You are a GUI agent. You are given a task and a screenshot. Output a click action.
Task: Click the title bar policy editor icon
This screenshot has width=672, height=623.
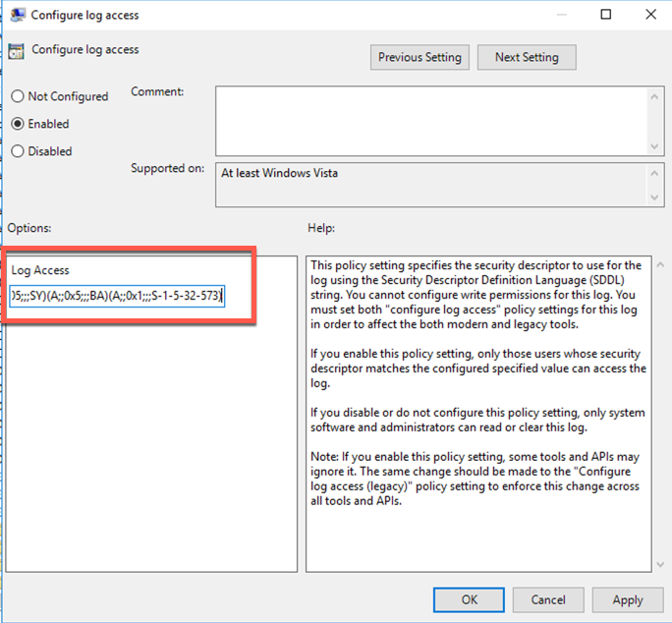click(x=17, y=15)
